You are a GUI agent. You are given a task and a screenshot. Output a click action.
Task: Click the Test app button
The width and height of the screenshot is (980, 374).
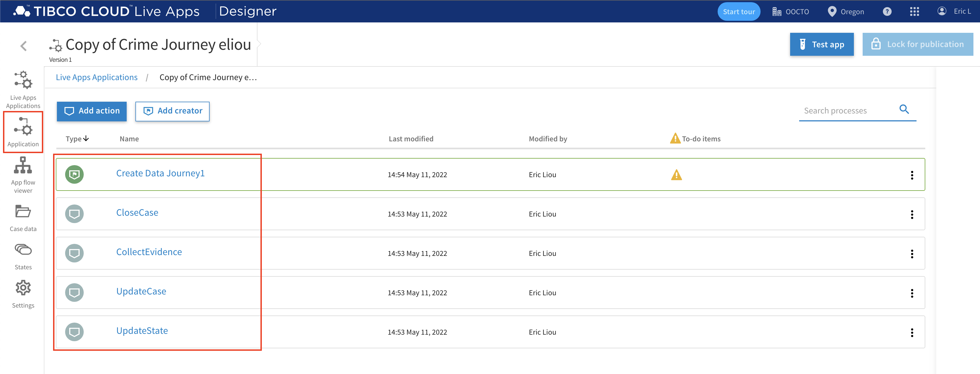tap(821, 45)
